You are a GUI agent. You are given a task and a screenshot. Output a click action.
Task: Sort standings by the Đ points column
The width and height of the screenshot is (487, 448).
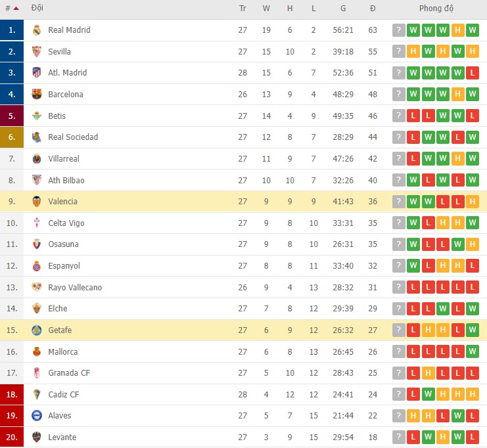click(x=373, y=9)
